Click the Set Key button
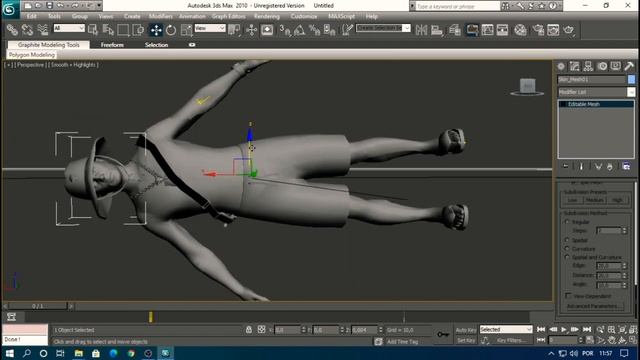The width and height of the screenshot is (640, 360). coord(466,340)
